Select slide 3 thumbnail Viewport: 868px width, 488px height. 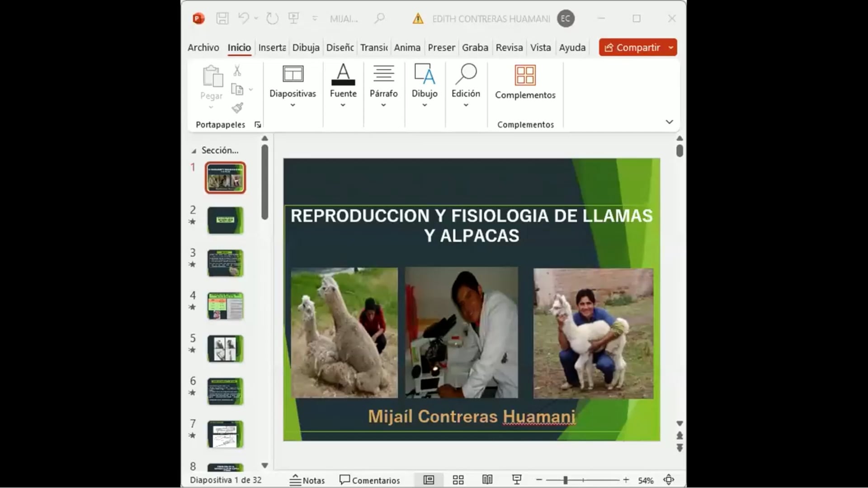point(225,263)
